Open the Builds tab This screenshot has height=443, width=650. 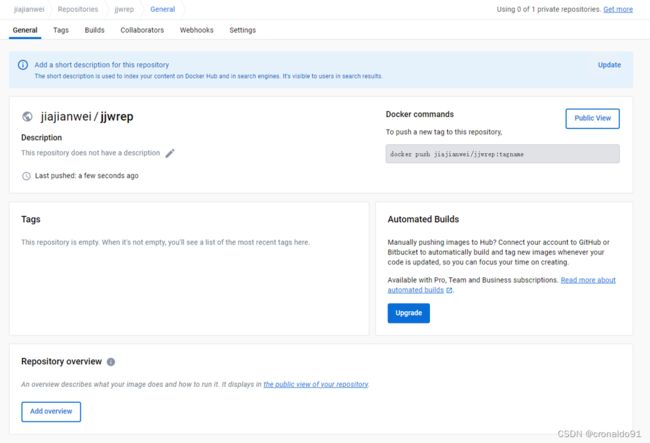pos(95,30)
